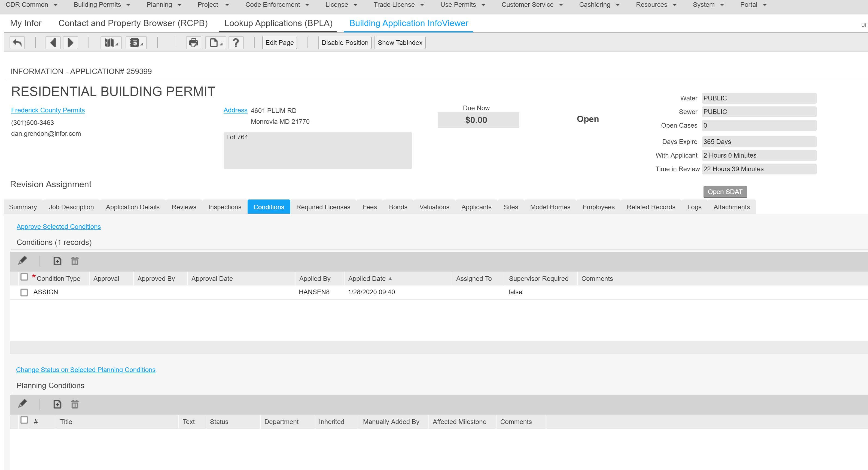This screenshot has height=470, width=868.
Task: Click the Lot 764 description text box
Action: (317, 150)
